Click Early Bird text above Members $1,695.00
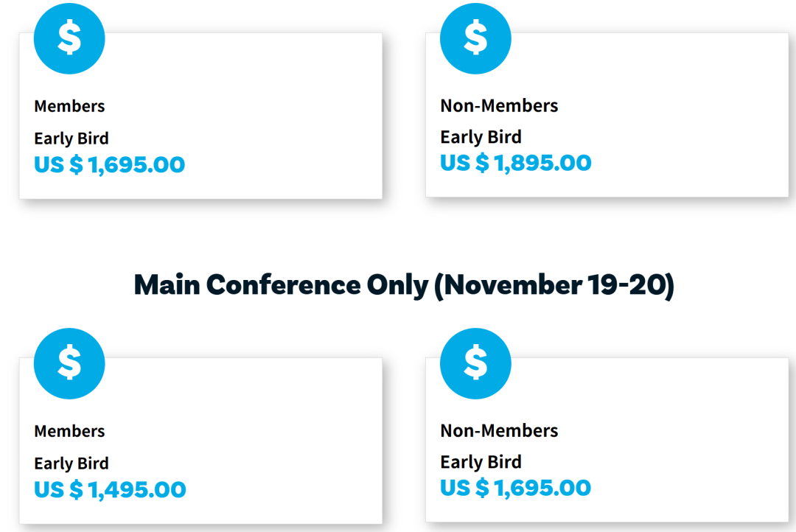This screenshot has height=532, width=796. click(71, 139)
